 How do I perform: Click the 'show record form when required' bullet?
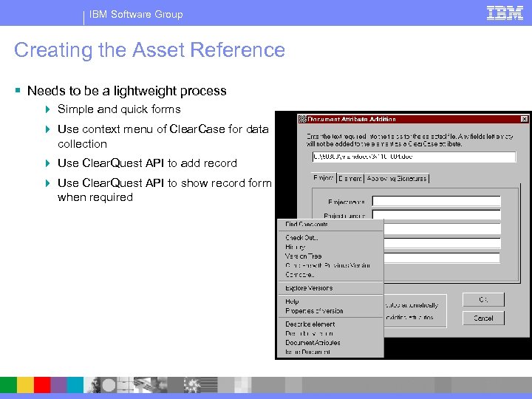pos(165,190)
